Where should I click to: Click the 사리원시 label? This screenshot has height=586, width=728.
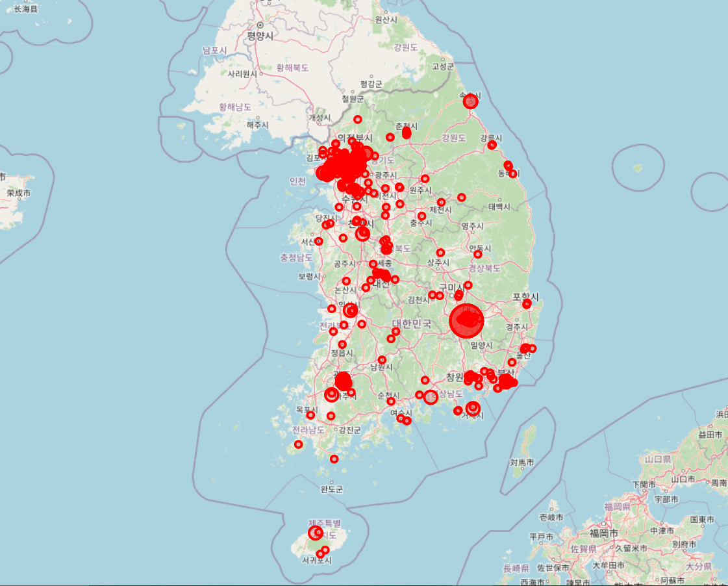pos(242,74)
